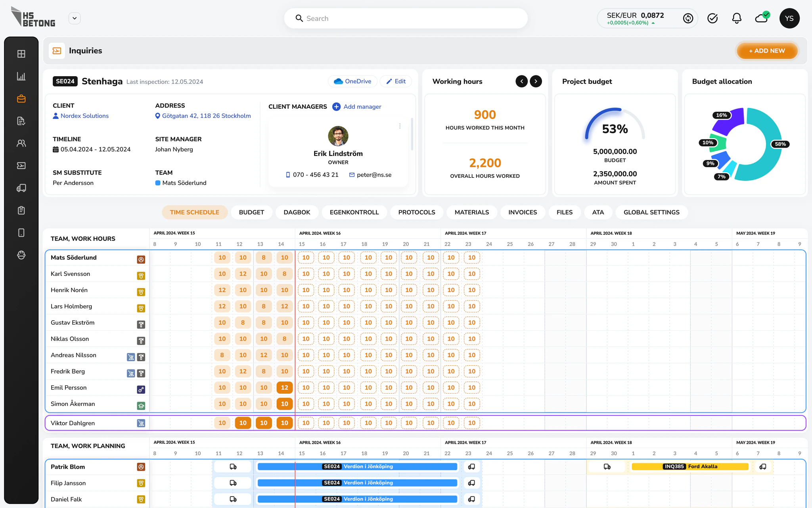812x508 pixels.
Task: Click the SE024 bar in Filip Jansson's row
Action: (x=357, y=483)
